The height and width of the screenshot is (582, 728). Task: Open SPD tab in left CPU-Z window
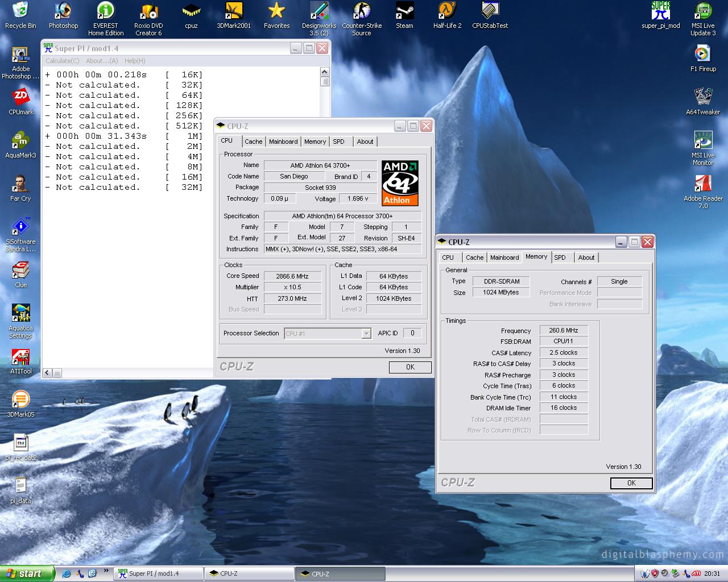tap(338, 142)
